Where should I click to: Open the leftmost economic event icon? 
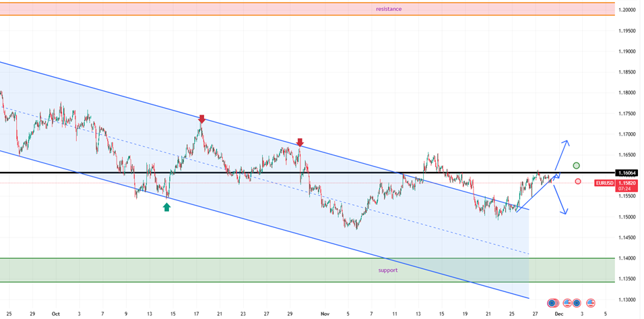(553, 303)
